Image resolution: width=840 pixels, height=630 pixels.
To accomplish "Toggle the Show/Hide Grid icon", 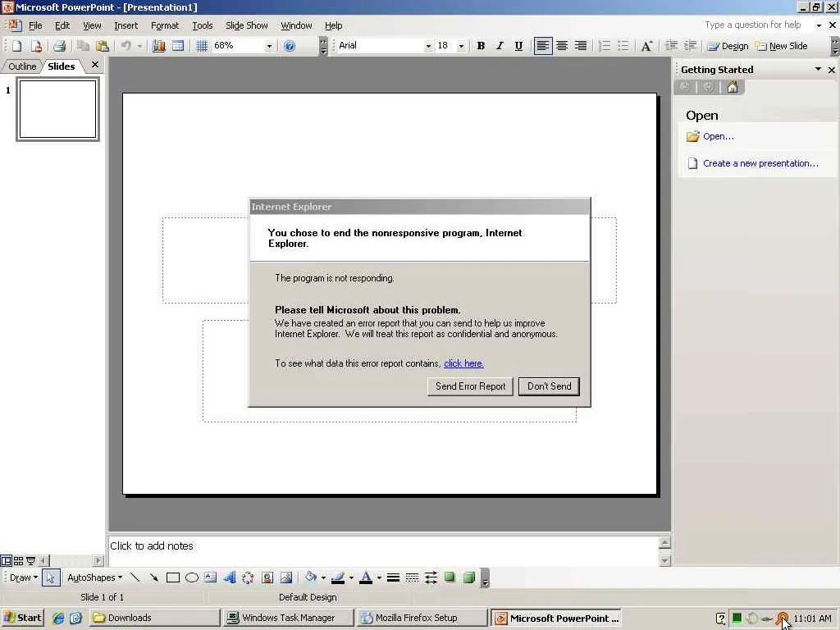I will tap(202, 46).
